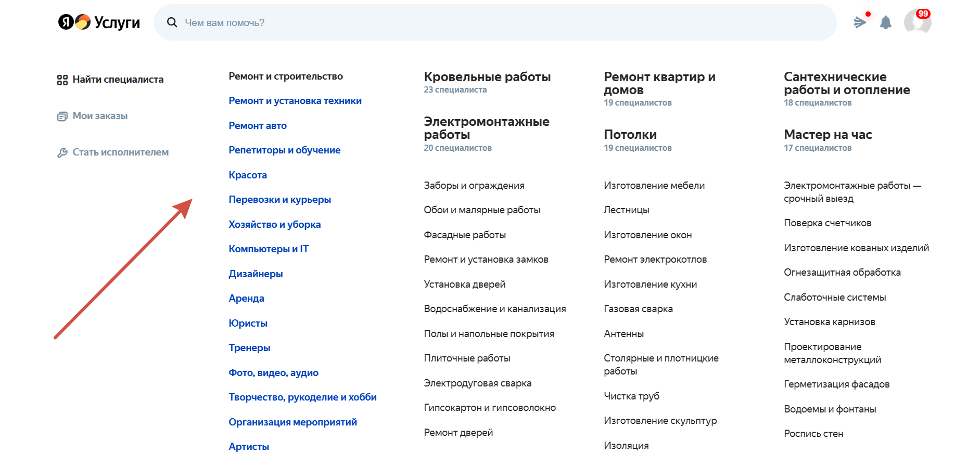The image size is (980, 452).
Task: Open Репетиторы и обучение category
Action: [285, 150]
